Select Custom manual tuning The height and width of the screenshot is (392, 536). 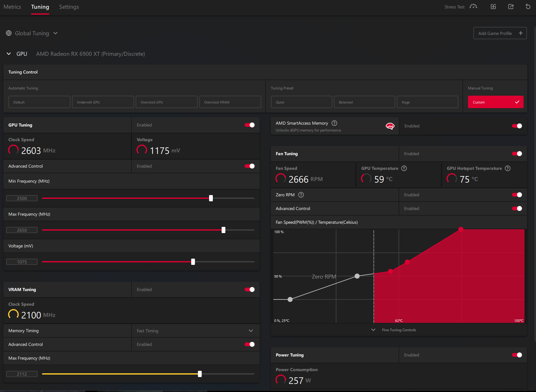click(495, 102)
